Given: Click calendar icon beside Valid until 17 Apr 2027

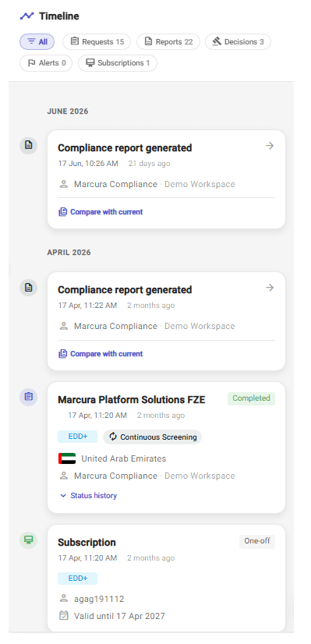Looking at the screenshot, I should (64, 616).
